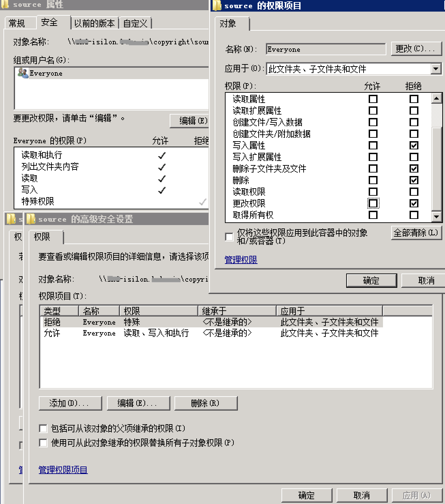445x504 pixels.
Task: Uncheck deny checkbox for 更改权限
Action: (414, 203)
